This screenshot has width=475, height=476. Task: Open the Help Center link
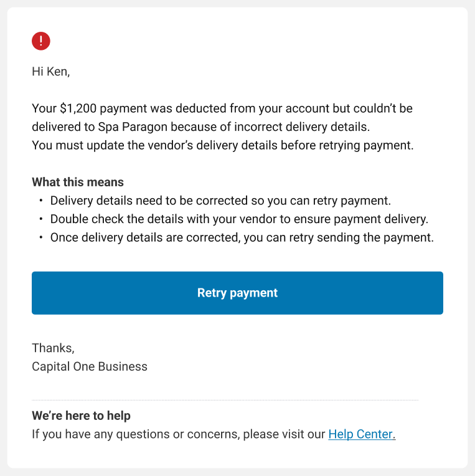click(x=362, y=434)
